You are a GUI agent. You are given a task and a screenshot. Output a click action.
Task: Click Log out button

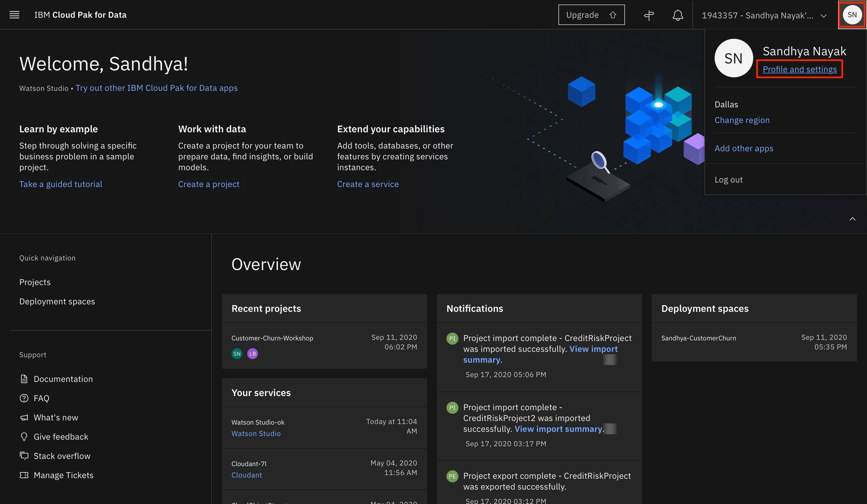pyautogui.click(x=728, y=178)
